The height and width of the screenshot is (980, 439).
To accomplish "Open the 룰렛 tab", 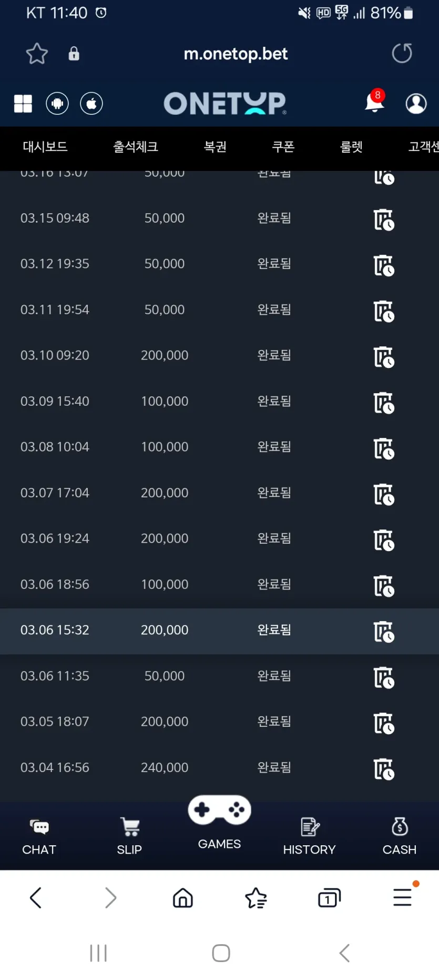I will tap(351, 147).
